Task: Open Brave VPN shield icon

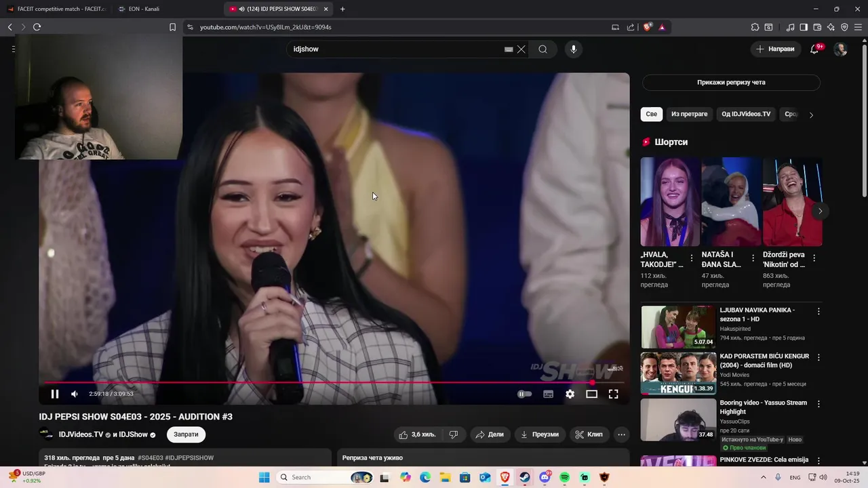Action: click(x=844, y=27)
